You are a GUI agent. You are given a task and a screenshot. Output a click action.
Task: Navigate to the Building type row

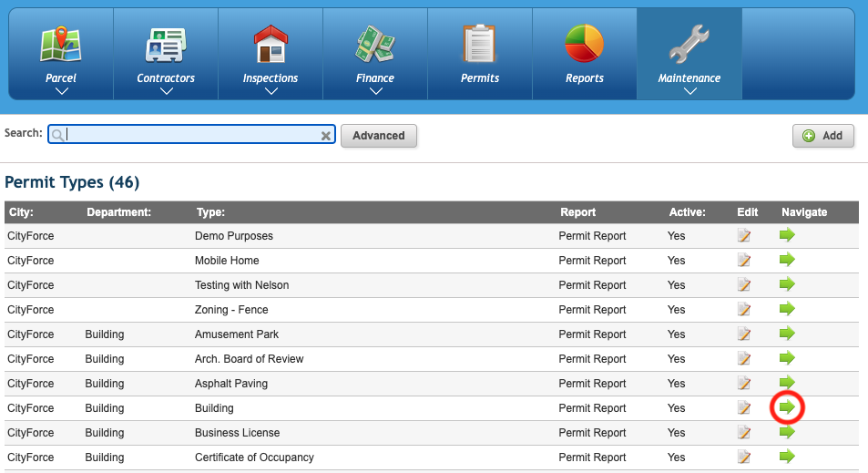pyautogui.click(x=787, y=407)
